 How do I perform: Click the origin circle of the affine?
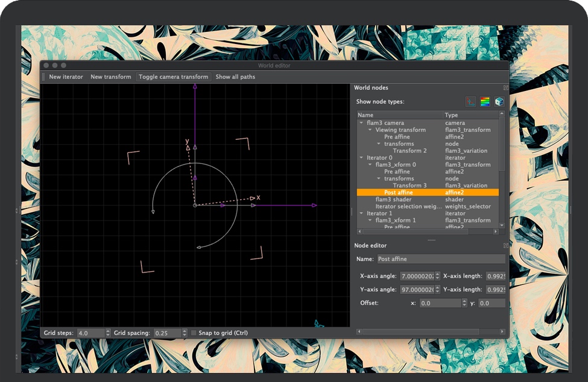click(195, 205)
